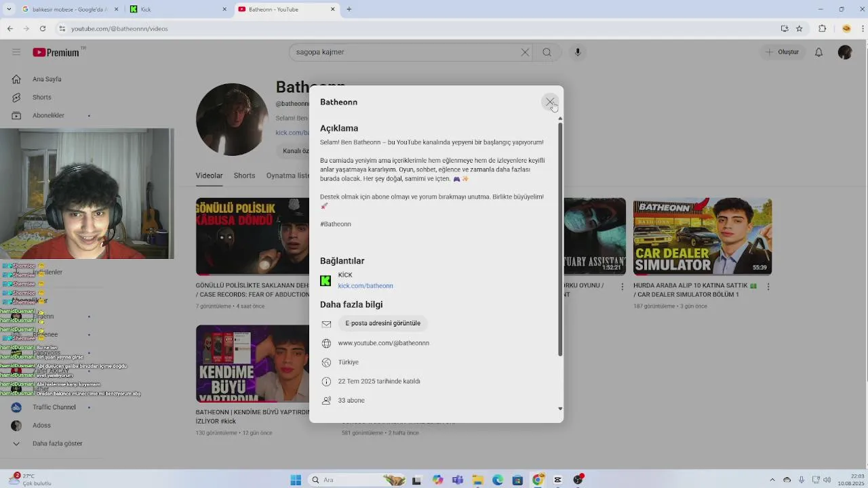Close the Kick browser tab

(224, 9)
